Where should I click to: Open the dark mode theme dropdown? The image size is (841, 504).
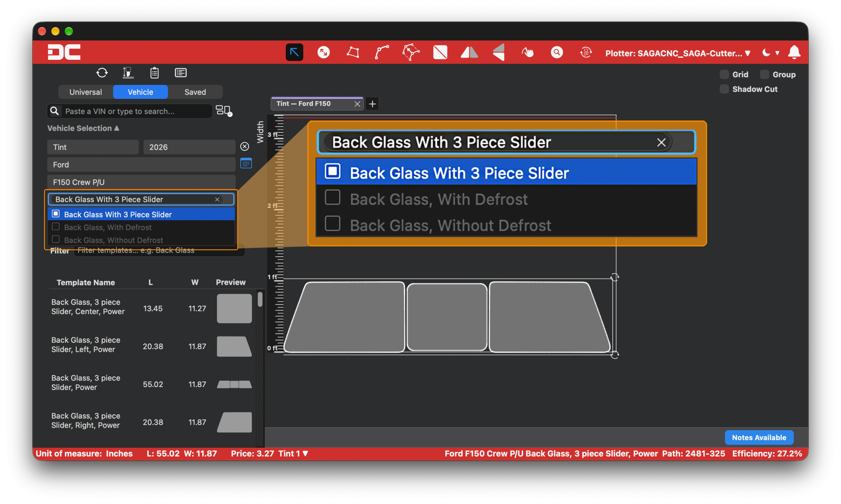[770, 53]
